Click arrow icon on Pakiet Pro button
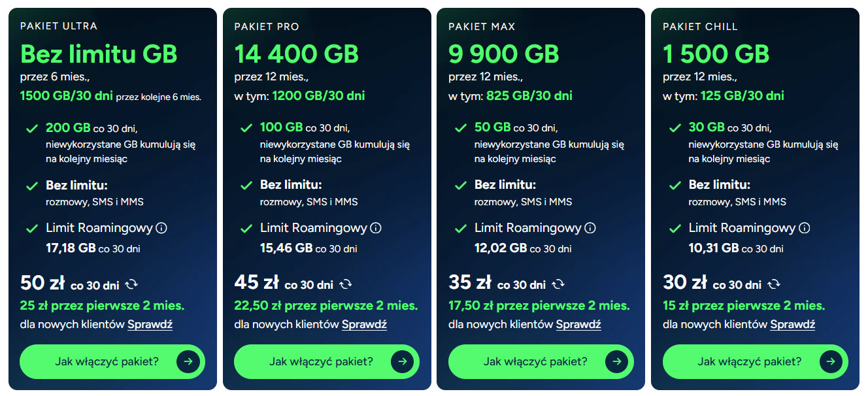 402,361
